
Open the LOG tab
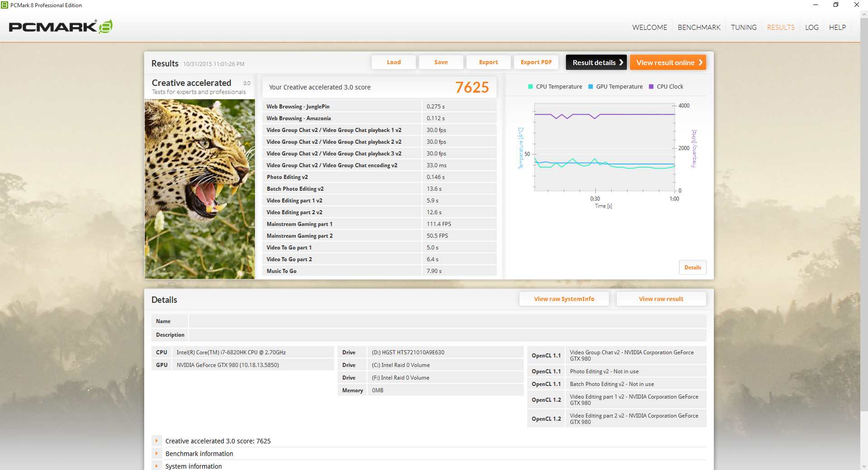[811, 28]
